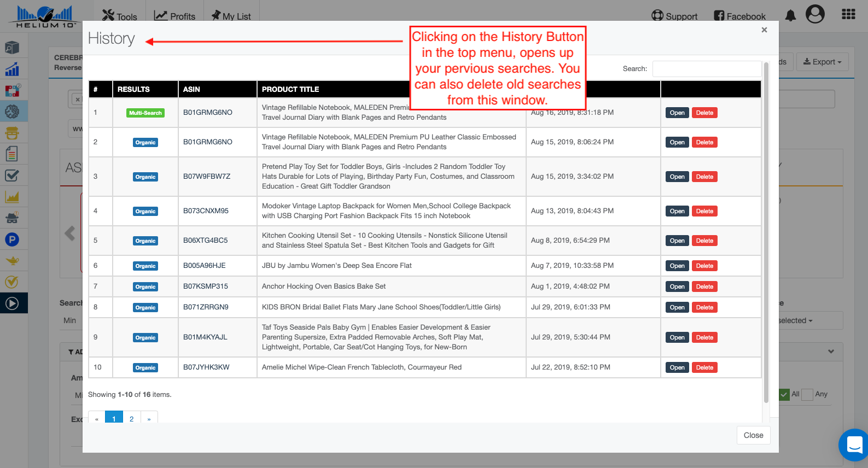The image size is (868, 468).
Task: Toggle the Any checkbox
Action: [807, 394]
